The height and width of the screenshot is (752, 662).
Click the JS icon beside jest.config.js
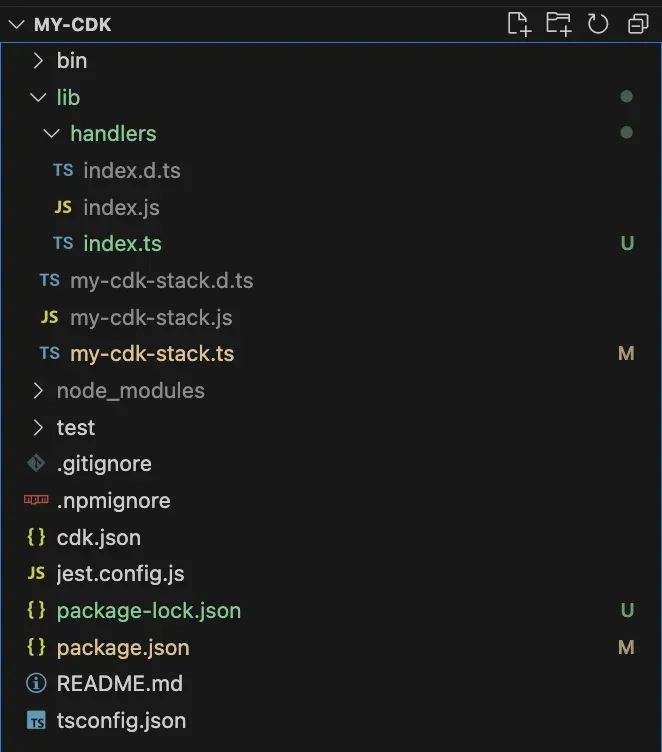[36, 574]
